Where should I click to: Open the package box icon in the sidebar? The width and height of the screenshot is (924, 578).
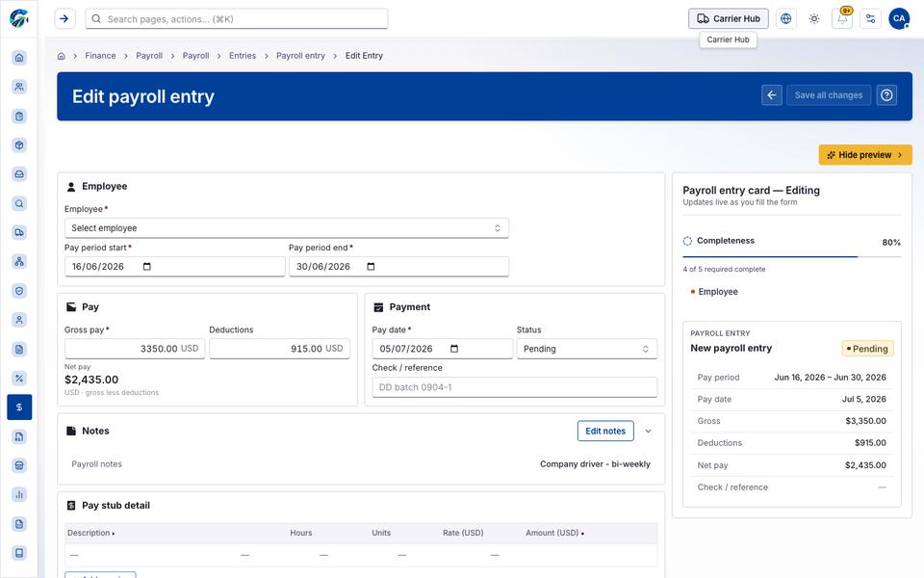coord(19,145)
